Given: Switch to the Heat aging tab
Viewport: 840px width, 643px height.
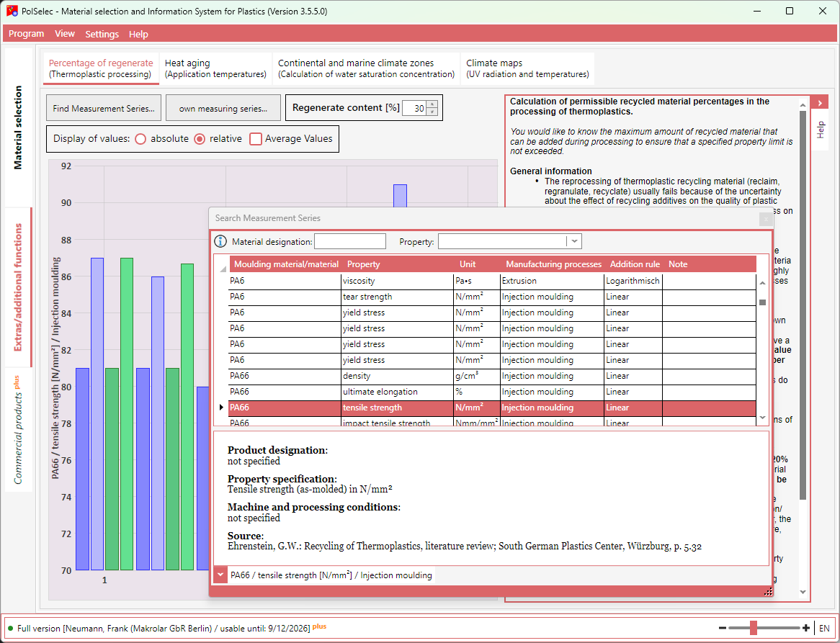Looking at the screenshot, I should click(x=215, y=68).
